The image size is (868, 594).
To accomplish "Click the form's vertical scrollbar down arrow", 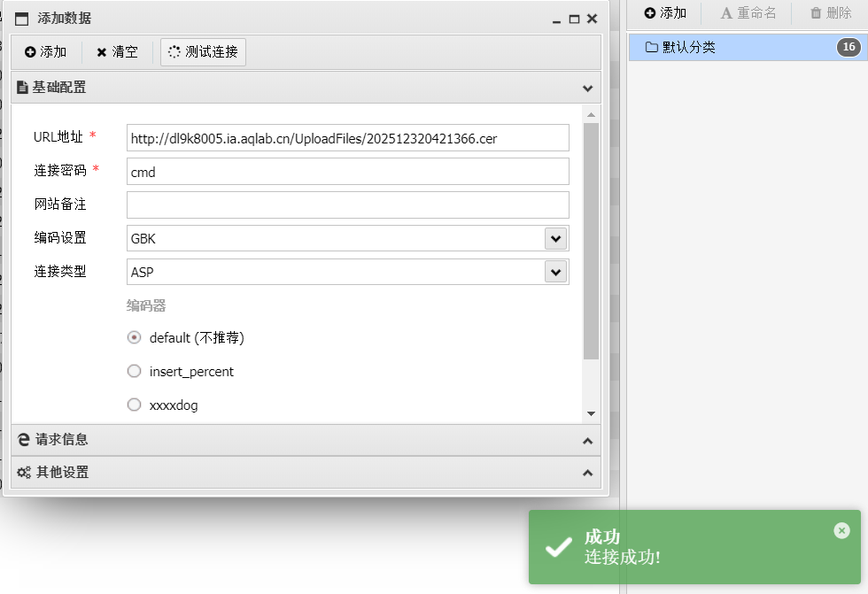I will tap(591, 413).
